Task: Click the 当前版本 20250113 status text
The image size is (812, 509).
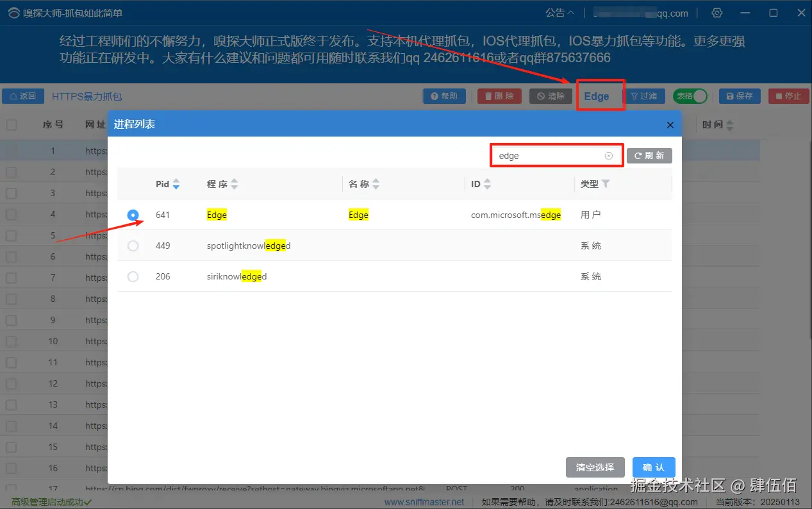Action: (758, 502)
